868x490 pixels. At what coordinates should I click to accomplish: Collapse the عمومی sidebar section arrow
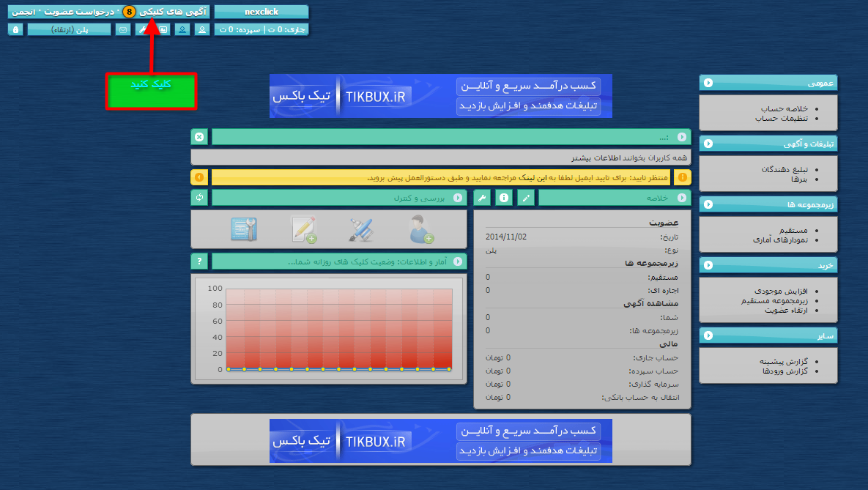pos(708,83)
